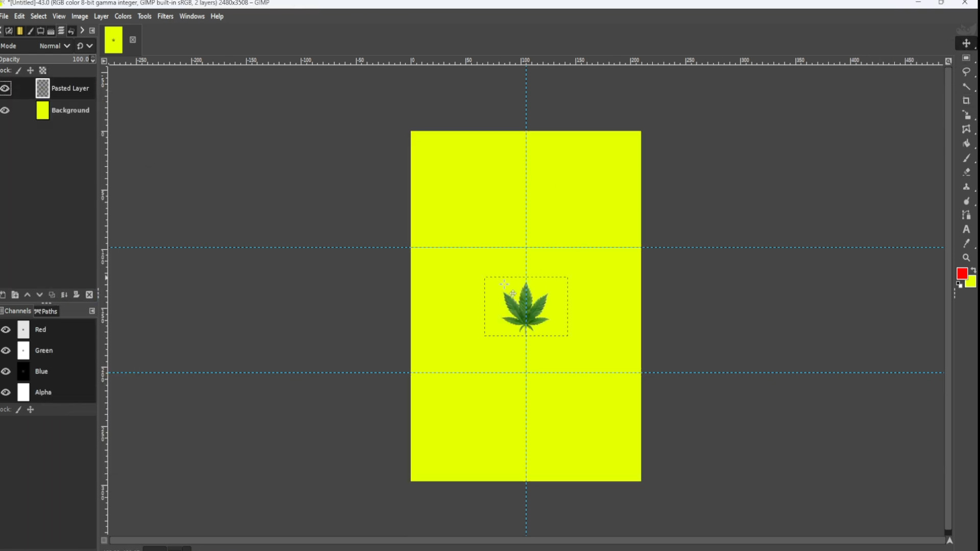Viewport: 980px width, 551px height.
Task: Toggle lock position and size for layers
Action: point(30,70)
